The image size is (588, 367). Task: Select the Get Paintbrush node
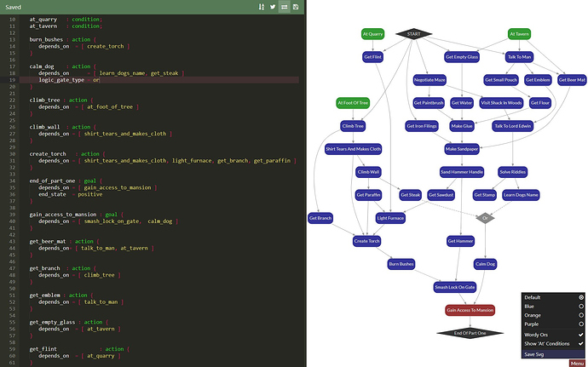tap(429, 103)
